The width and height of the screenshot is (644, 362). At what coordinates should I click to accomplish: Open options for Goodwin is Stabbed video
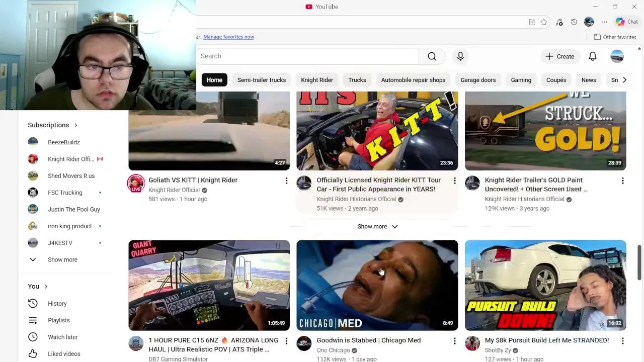point(454,341)
